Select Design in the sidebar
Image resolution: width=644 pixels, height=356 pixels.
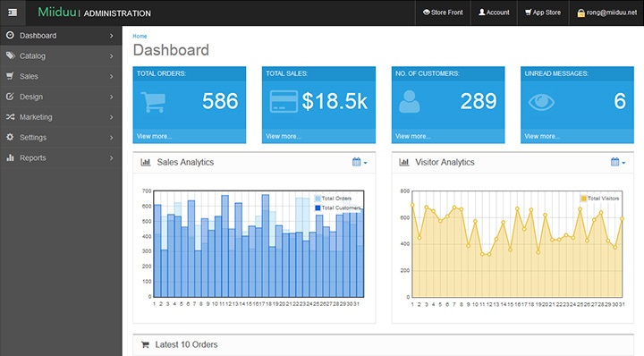(61, 97)
